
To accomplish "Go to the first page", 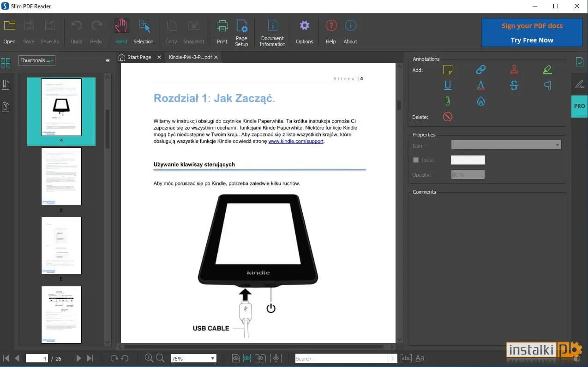I will pos(6,358).
